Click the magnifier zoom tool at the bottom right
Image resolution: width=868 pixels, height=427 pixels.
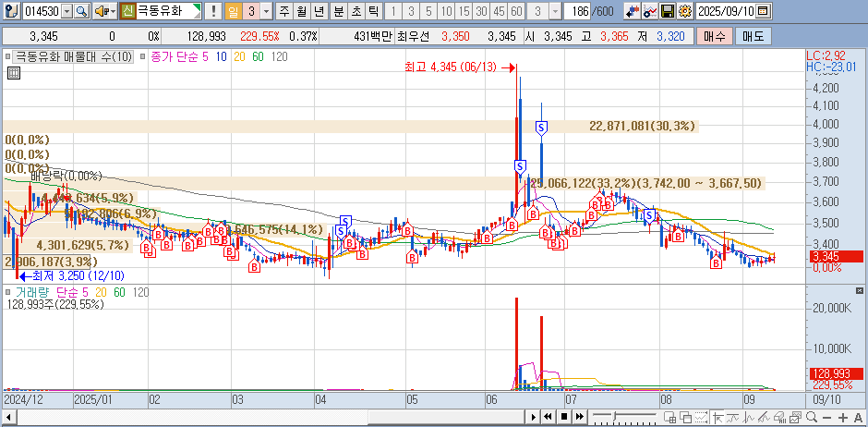point(812,417)
